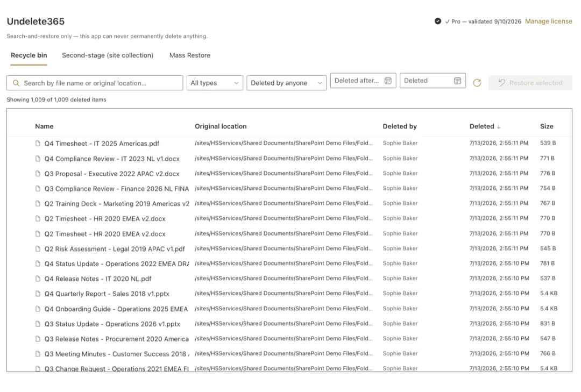Screen dimensions: 581x392
Task: Click Showing 1,009 of 1,009 deleted items text
Action: 56,99
